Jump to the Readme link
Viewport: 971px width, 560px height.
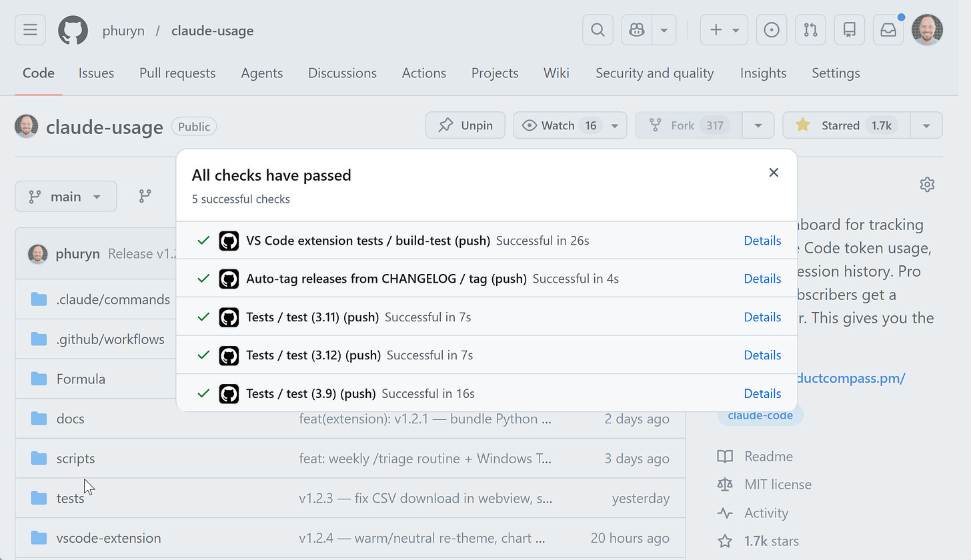coord(768,457)
